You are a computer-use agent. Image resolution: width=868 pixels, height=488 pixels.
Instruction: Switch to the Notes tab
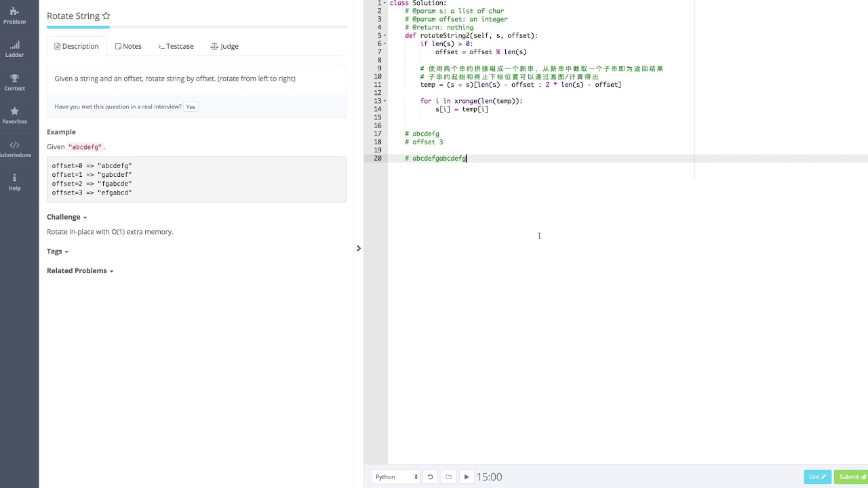point(128,46)
